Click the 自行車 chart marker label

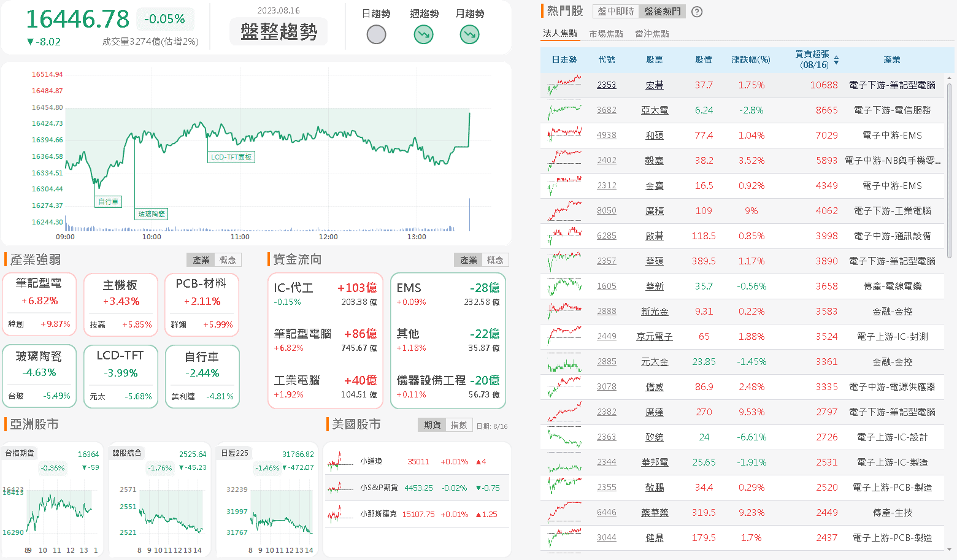click(109, 201)
